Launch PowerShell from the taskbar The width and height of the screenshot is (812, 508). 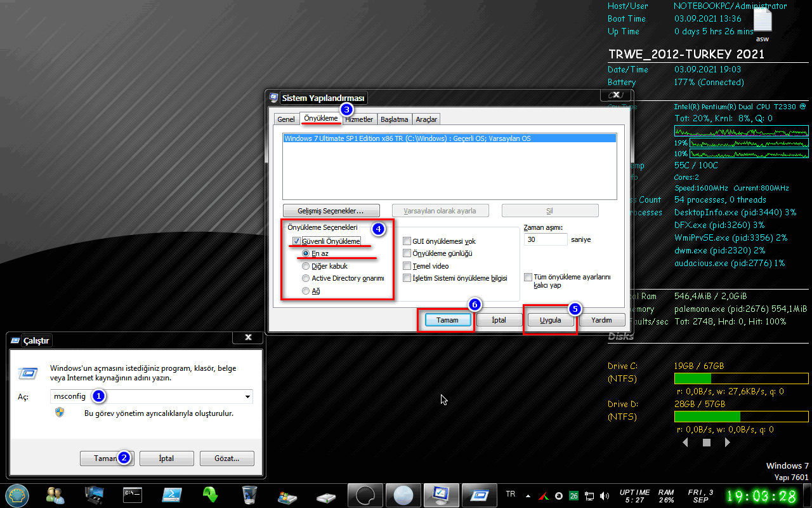[172, 495]
